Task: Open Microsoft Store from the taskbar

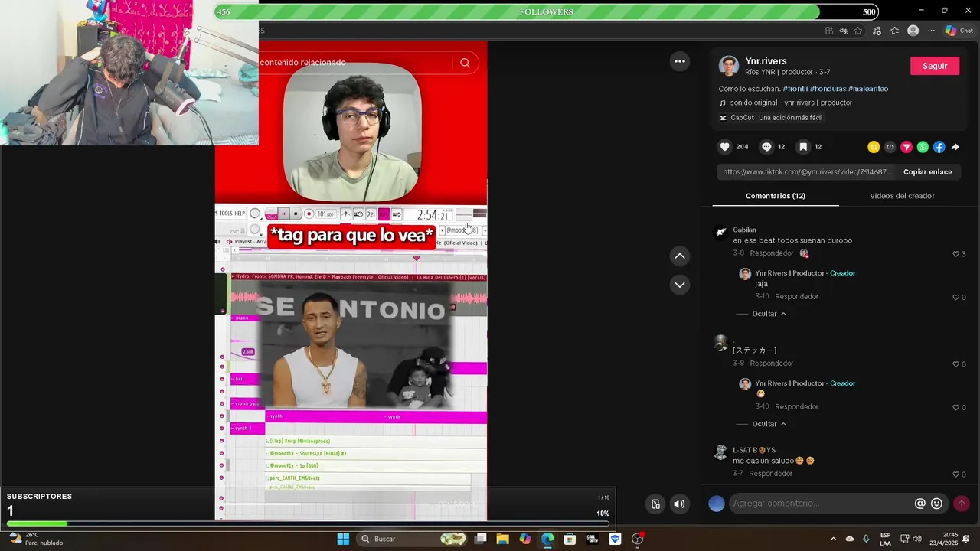Action: [x=570, y=539]
